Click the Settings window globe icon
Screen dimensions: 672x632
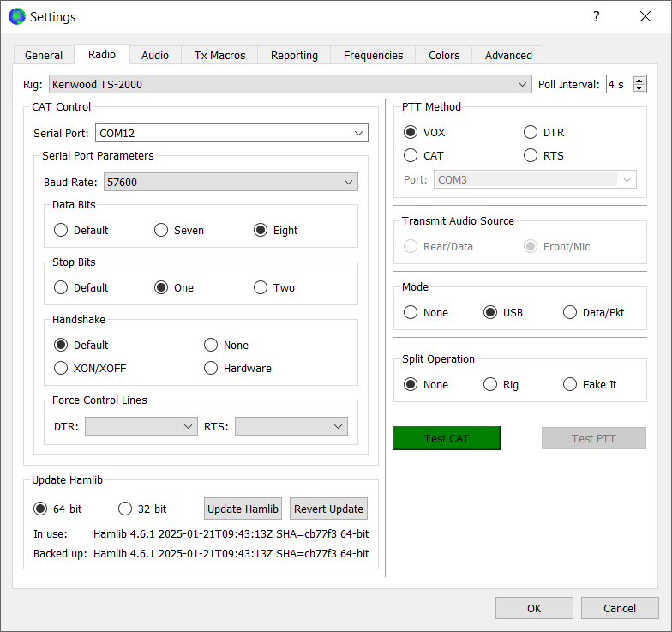[16, 16]
